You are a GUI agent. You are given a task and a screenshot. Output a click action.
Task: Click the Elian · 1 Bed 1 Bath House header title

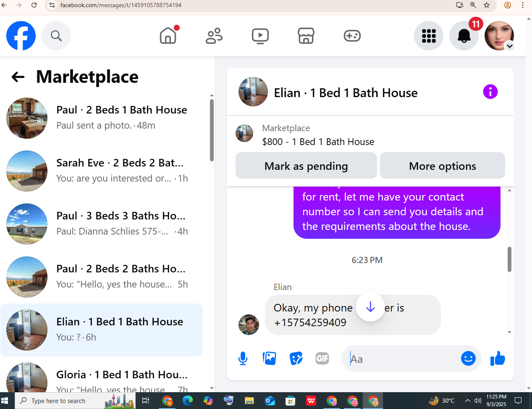[346, 92]
